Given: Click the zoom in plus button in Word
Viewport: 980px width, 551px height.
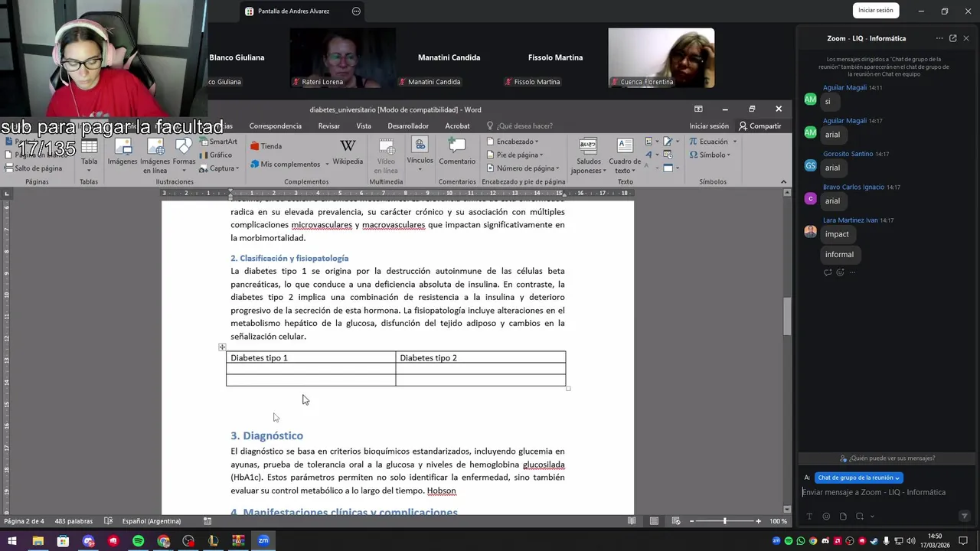Looking at the screenshot, I should tap(759, 521).
